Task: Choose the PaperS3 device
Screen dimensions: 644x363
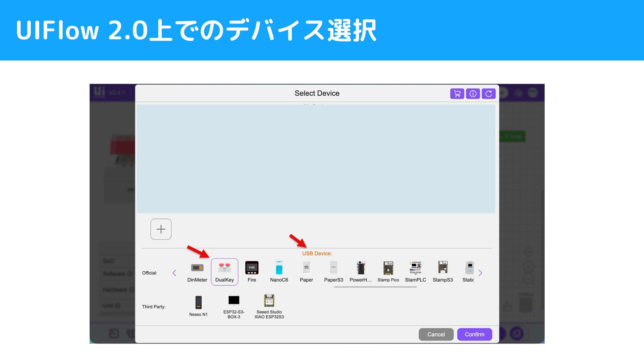Action: point(333,272)
